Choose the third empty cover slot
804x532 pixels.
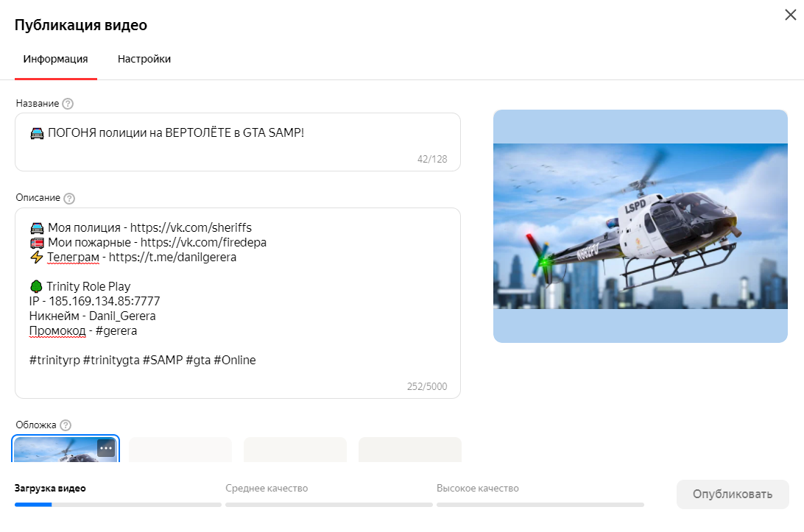click(x=295, y=450)
